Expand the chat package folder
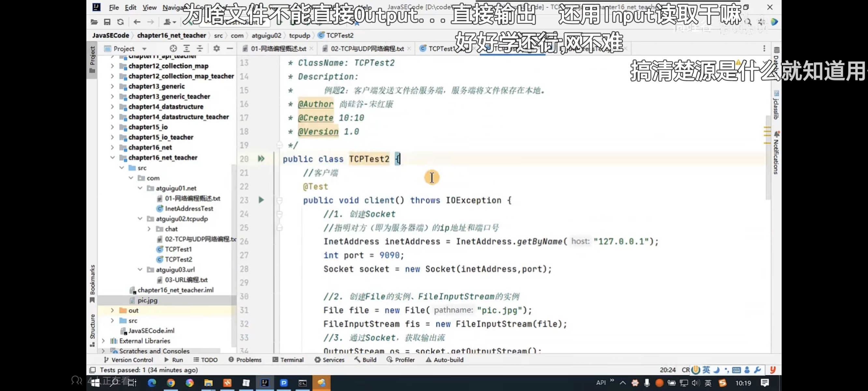 coord(149,229)
